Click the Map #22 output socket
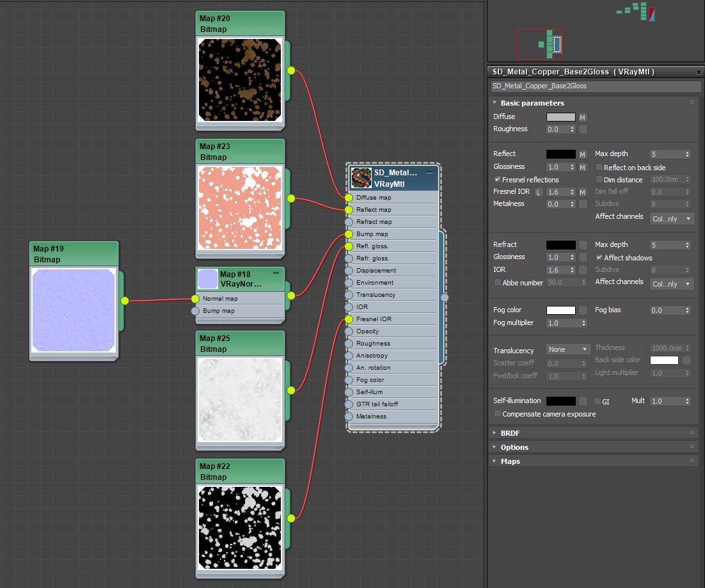This screenshot has width=705, height=588. point(291,518)
